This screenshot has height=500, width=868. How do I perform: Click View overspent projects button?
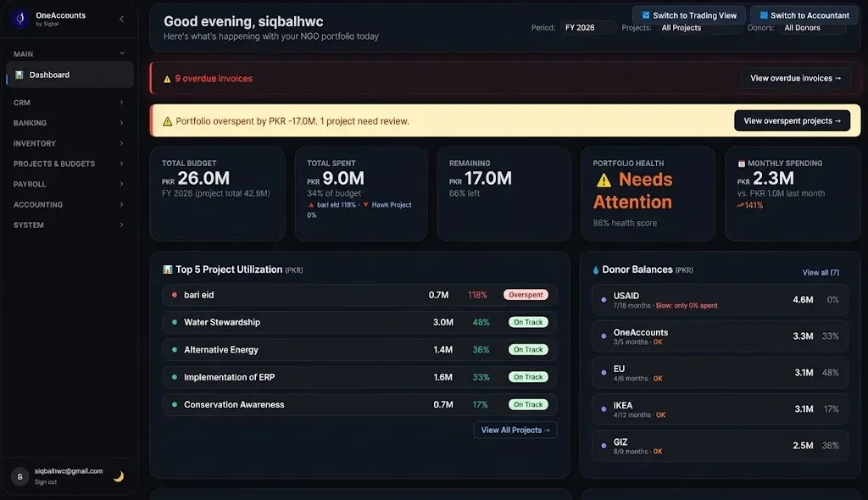[x=793, y=120]
